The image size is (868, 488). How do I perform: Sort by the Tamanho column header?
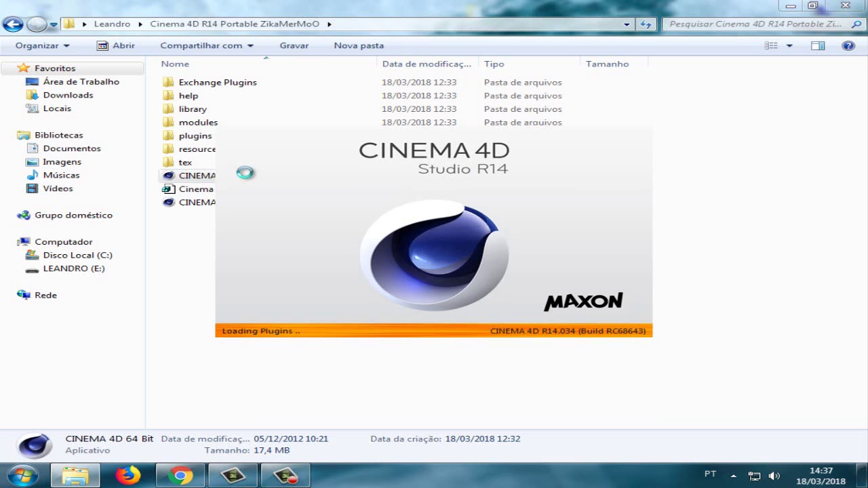click(x=614, y=64)
